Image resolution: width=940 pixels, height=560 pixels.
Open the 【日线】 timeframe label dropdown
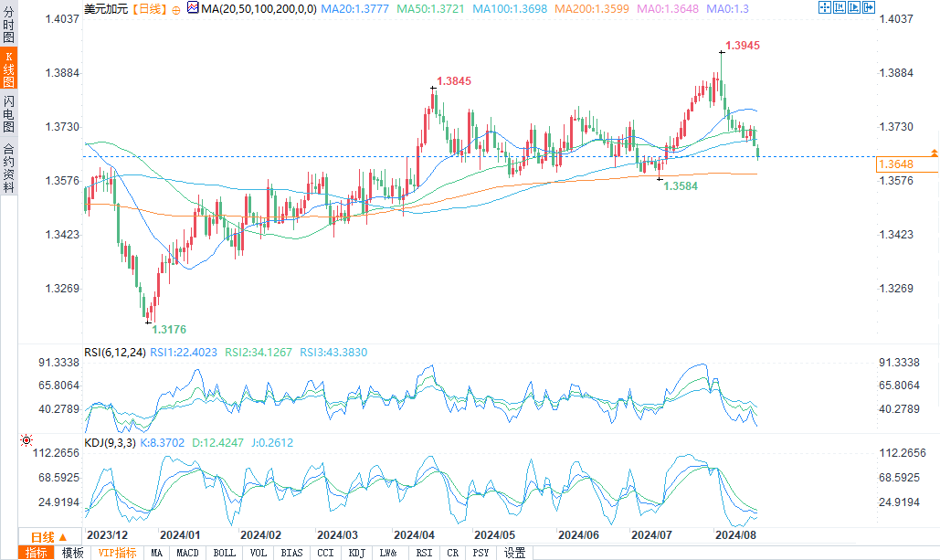click(x=149, y=9)
